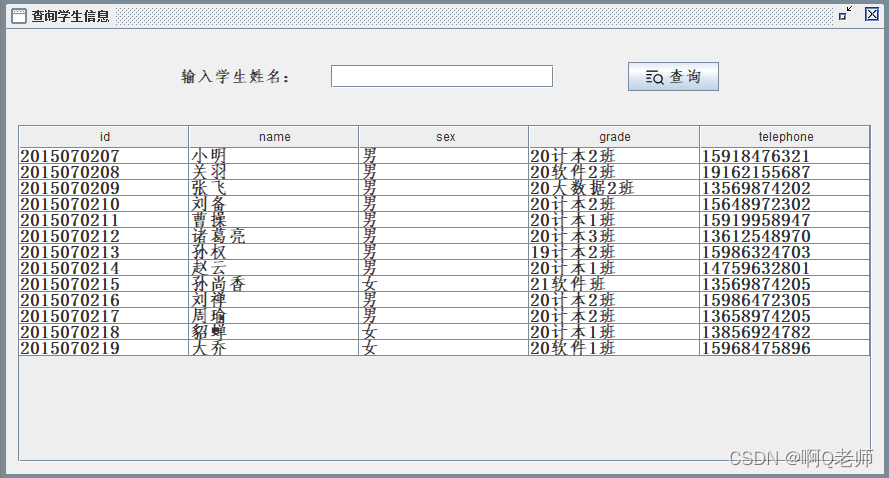Select the cell with id 2015070219

coord(104,348)
